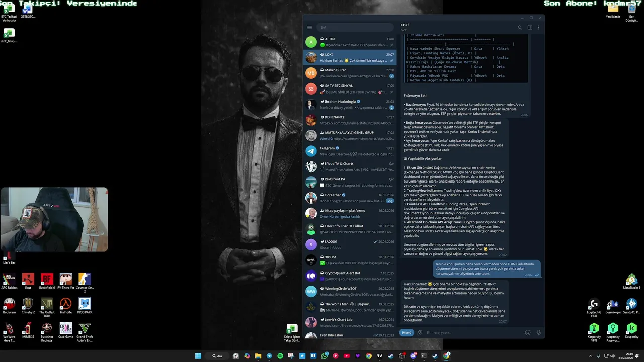Open the Logitech G HUB desktop shortcut
Screen dimensions: 644x362
594,307
